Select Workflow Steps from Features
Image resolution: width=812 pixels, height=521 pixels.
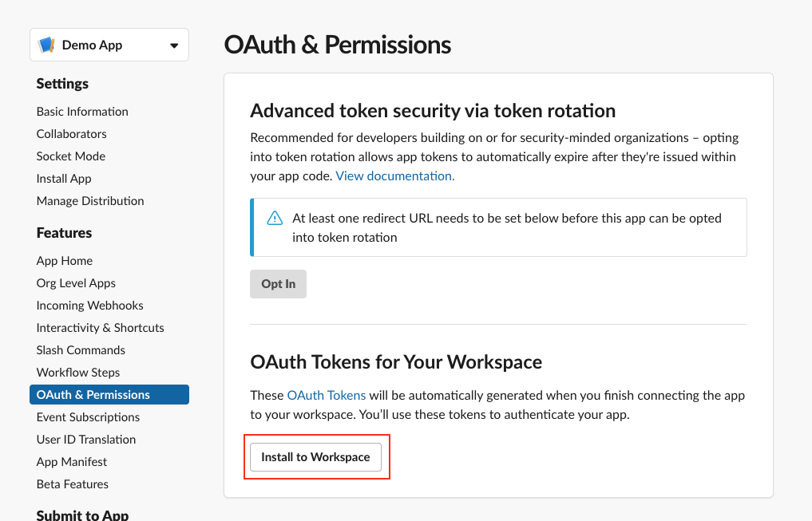(x=77, y=373)
